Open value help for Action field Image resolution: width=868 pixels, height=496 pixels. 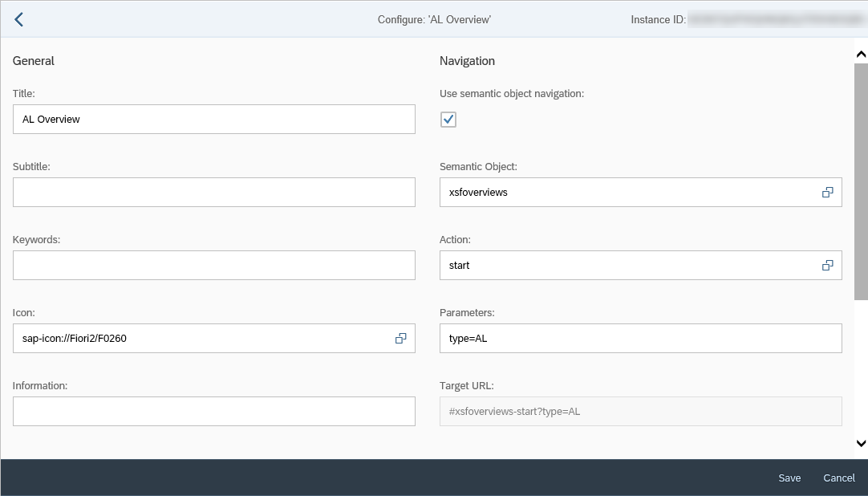coord(827,266)
